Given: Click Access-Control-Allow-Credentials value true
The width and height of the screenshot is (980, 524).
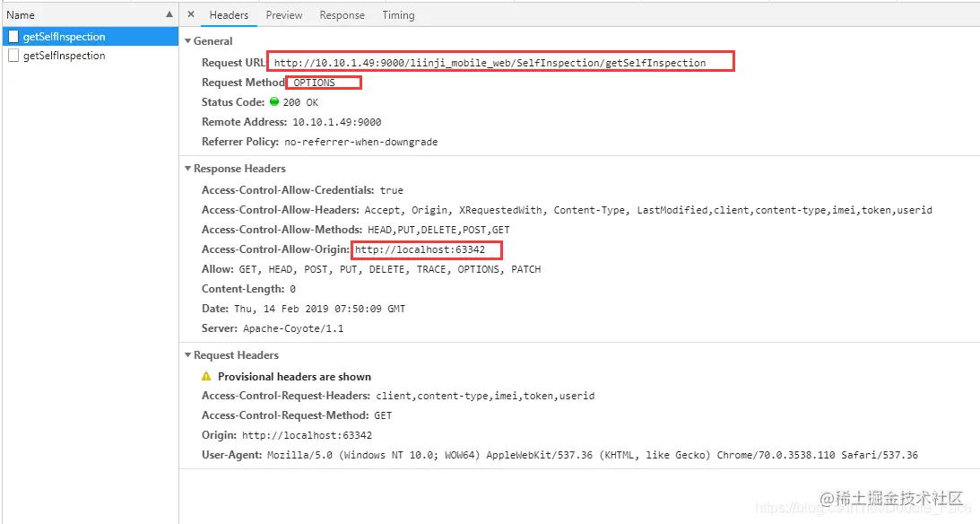Looking at the screenshot, I should (391, 190).
